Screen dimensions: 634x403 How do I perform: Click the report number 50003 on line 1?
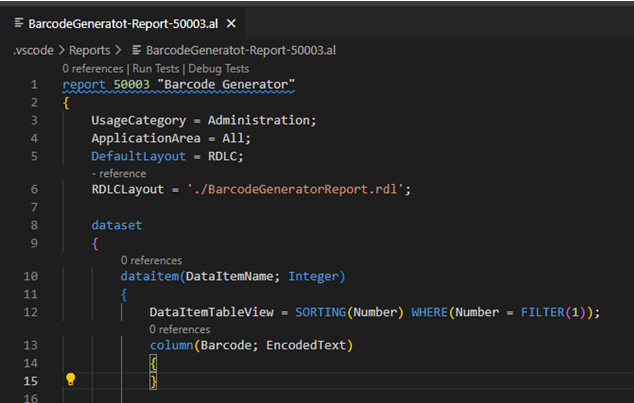[x=131, y=84]
